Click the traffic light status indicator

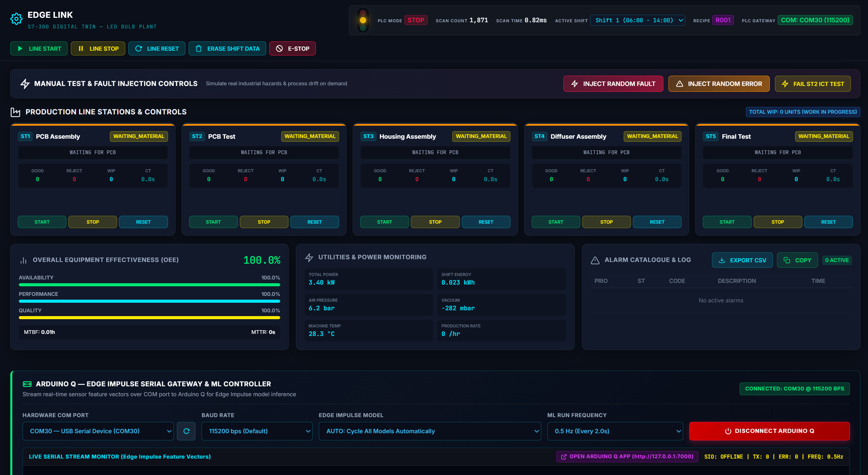[x=363, y=20]
